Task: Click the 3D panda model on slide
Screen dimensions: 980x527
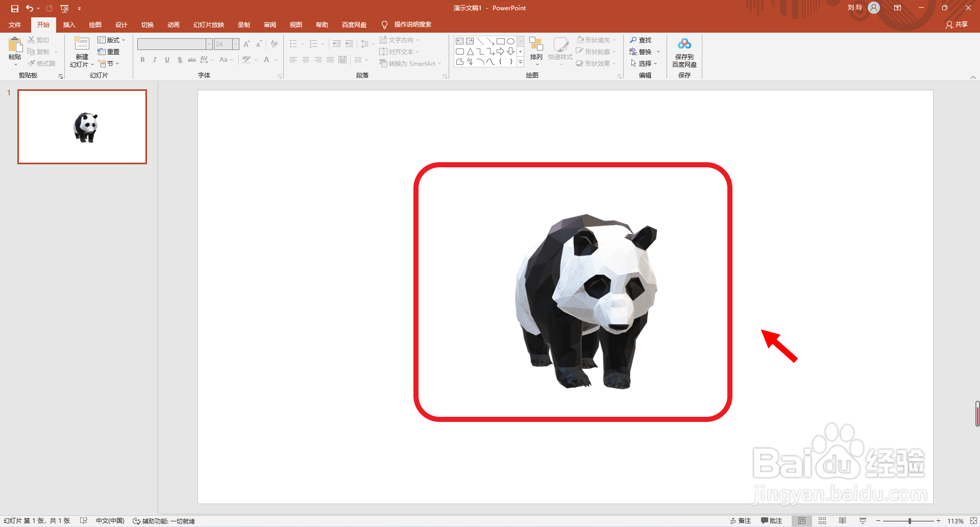Action: point(586,301)
